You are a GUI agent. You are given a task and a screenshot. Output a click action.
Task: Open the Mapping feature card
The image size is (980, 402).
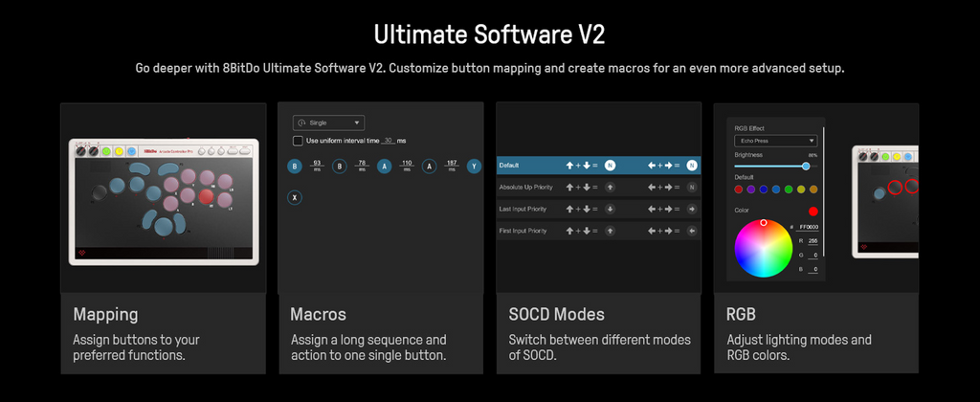(163, 238)
